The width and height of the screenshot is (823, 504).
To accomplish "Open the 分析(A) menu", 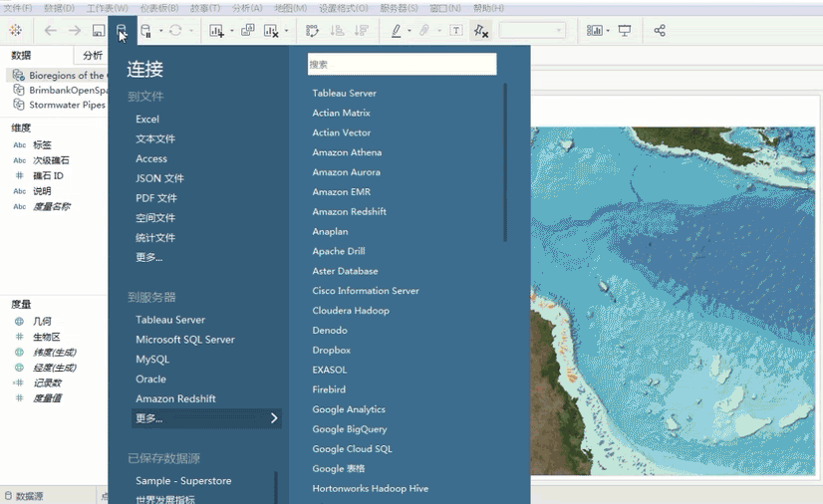I will point(247,8).
